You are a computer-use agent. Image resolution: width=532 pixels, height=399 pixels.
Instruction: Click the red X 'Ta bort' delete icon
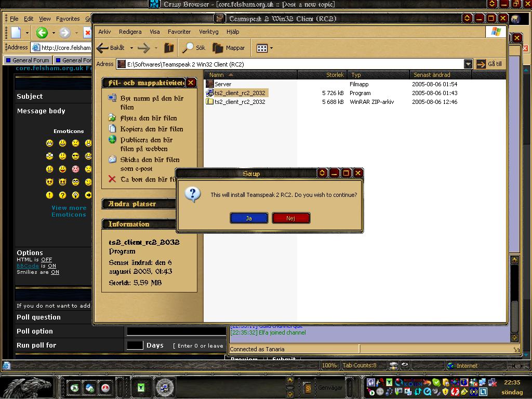[x=112, y=179]
